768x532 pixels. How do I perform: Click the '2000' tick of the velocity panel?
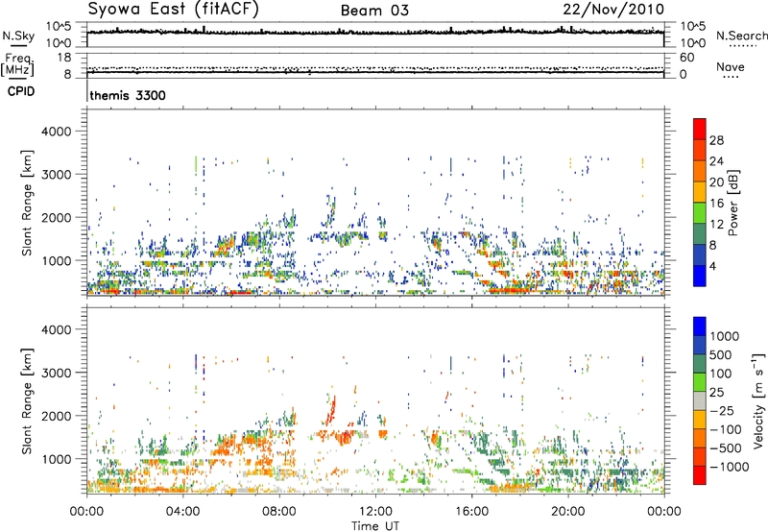(57, 416)
